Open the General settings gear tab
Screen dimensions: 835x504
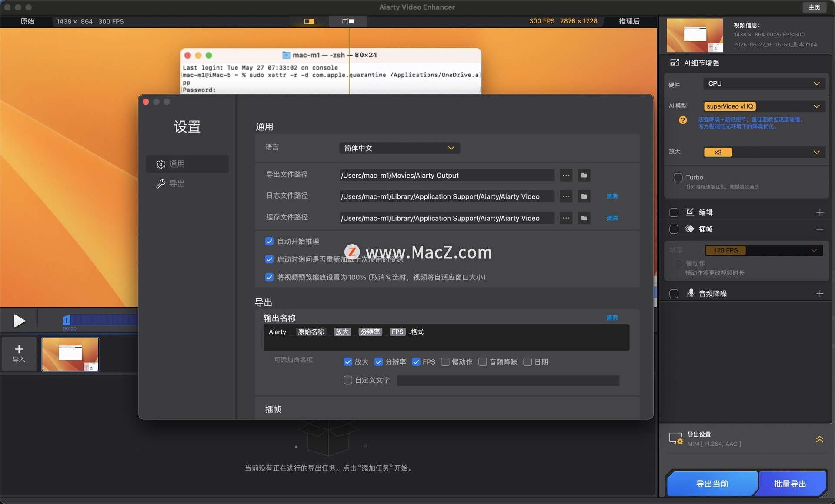coord(187,164)
